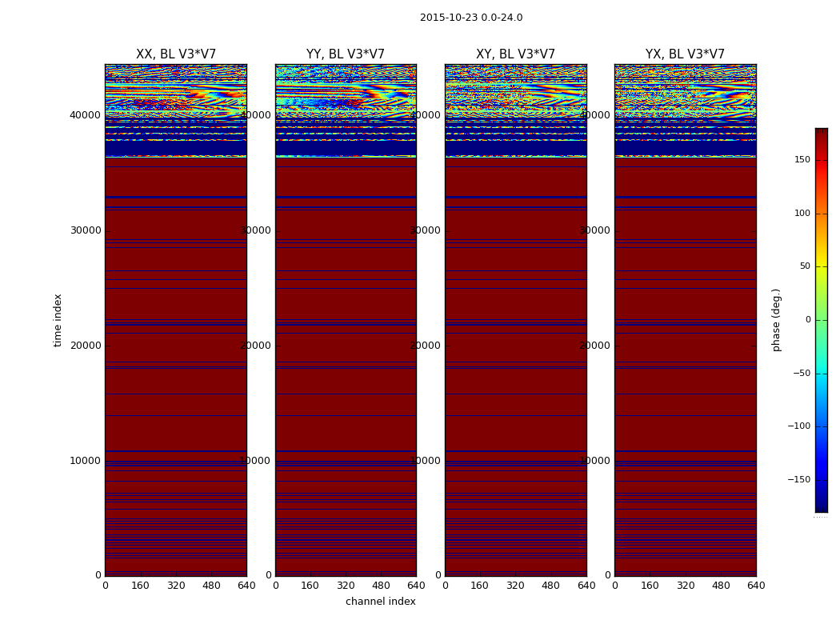Viewport: 840px width, 640px height.
Task: Select the "XX, BL V3*V7" subplot title
Action: click(176, 54)
